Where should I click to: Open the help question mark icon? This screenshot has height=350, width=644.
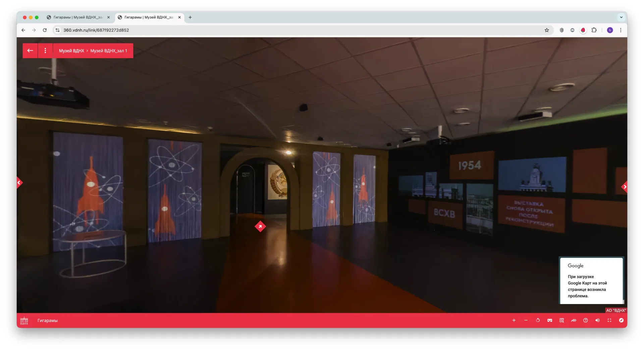(x=585, y=320)
